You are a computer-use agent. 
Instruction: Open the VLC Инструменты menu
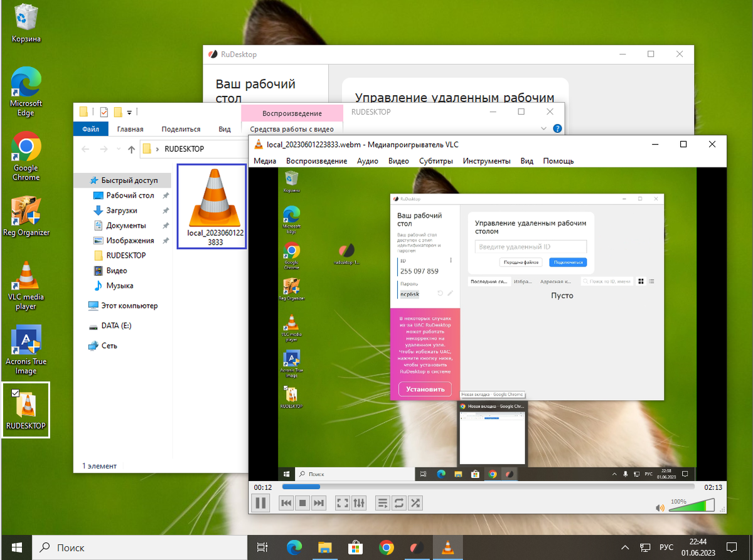(x=486, y=161)
